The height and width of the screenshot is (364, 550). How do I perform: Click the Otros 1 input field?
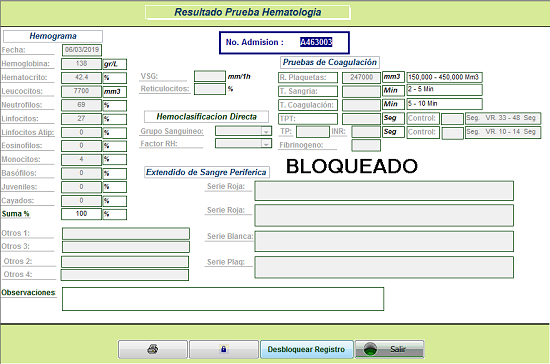point(126,234)
